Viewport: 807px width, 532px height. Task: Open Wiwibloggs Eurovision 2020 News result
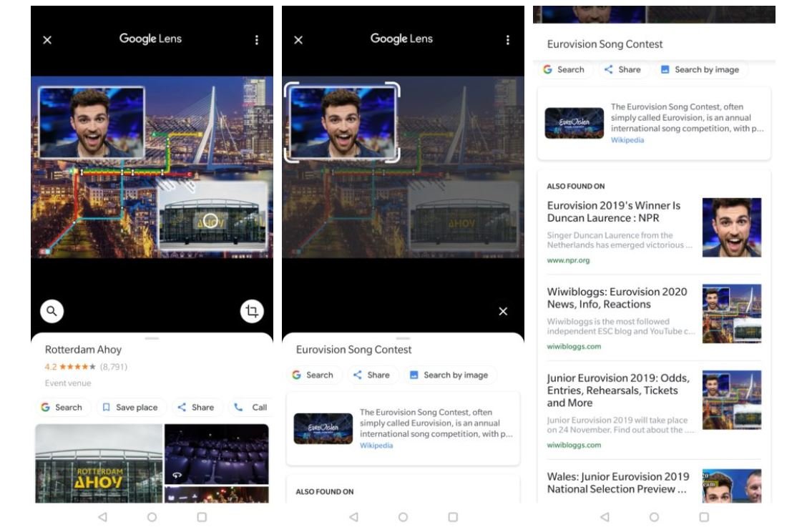tap(617, 298)
